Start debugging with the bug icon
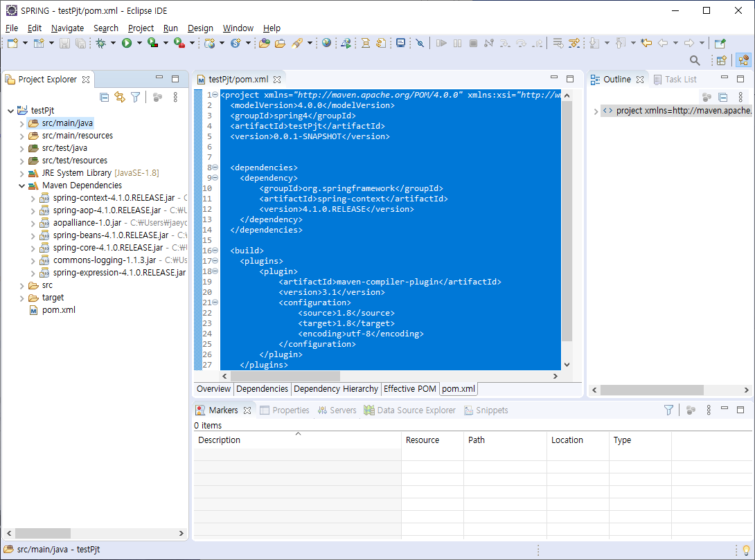755x560 pixels. [100, 44]
